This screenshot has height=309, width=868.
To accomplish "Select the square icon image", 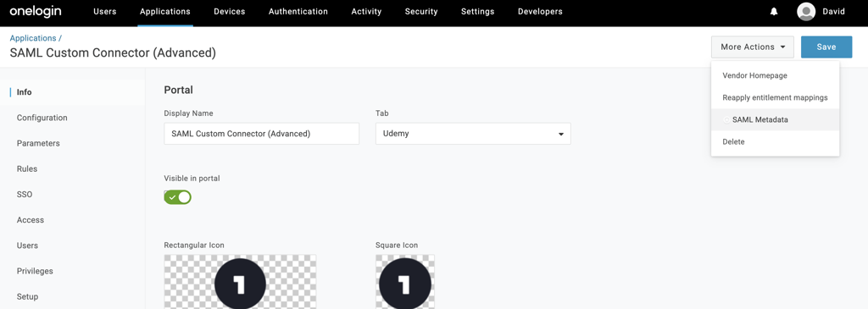I will tap(404, 281).
